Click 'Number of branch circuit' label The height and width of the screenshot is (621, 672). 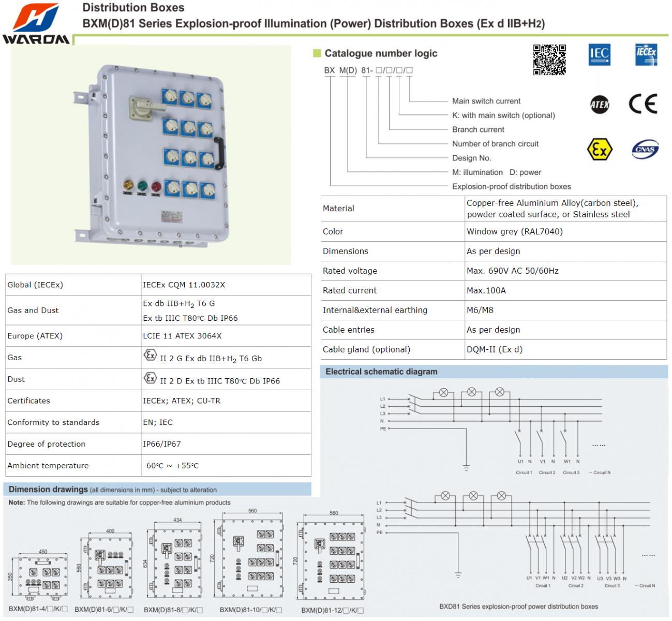pyautogui.click(x=495, y=144)
